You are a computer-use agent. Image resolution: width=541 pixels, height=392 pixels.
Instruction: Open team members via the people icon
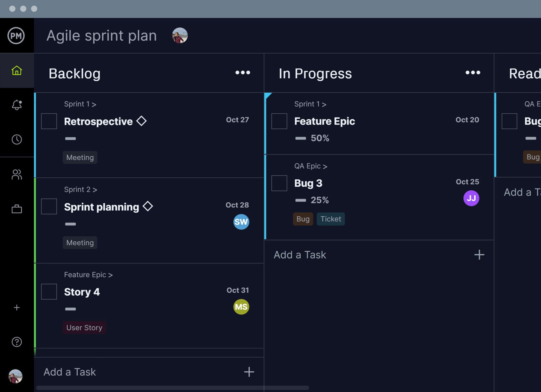17,175
